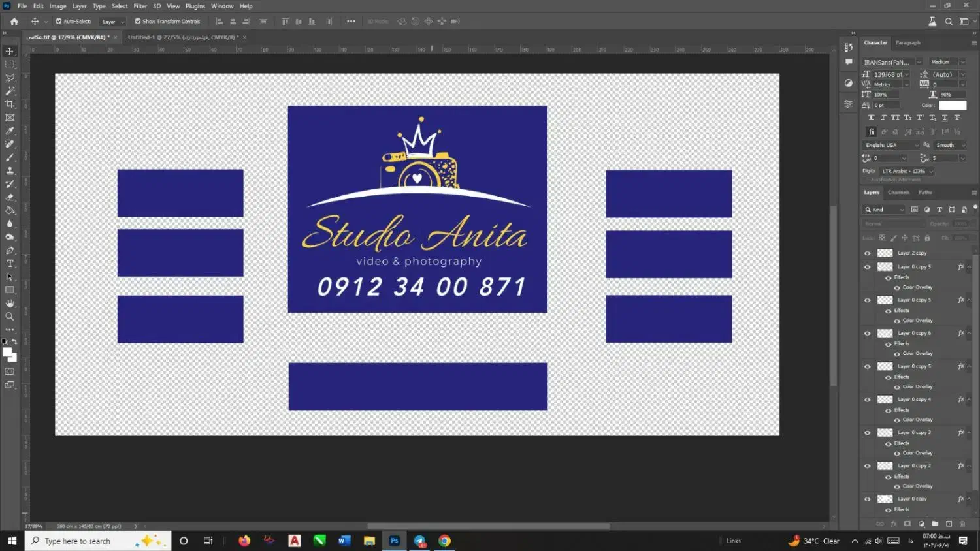Viewport: 980px width, 551px height.
Task: Hide the Layer 2 copy layer
Action: pyautogui.click(x=868, y=253)
